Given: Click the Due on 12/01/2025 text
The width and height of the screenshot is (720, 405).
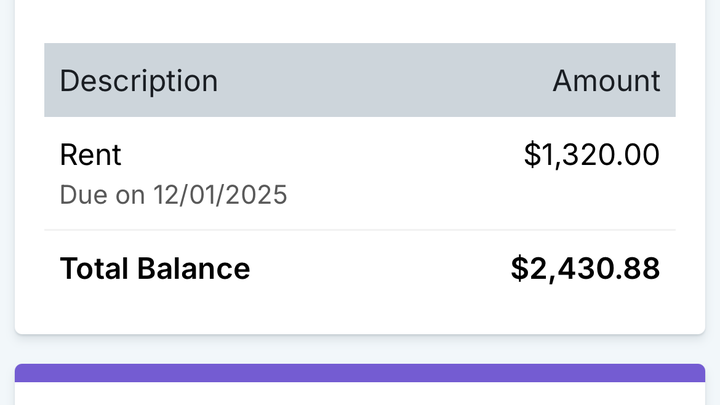Looking at the screenshot, I should coord(173,194).
